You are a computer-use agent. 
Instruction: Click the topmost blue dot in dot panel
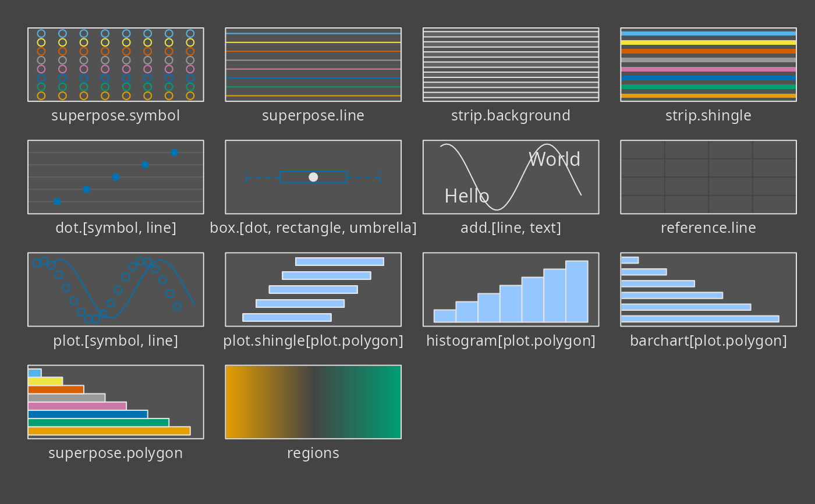(174, 152)
